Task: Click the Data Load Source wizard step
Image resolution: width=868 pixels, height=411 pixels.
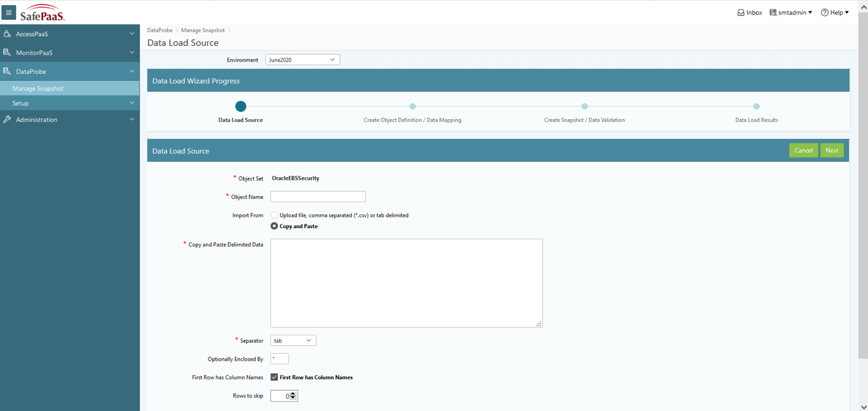Action: point(240,106)
